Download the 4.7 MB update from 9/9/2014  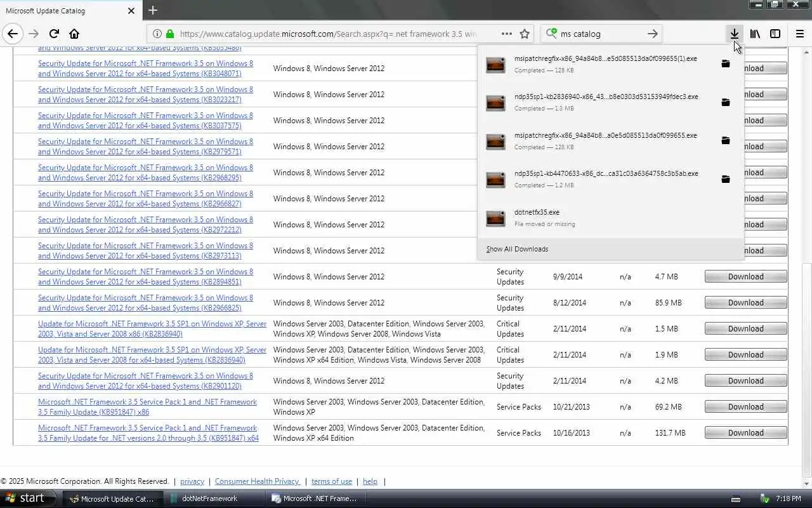pyautogui.click(x=745, y=277)
